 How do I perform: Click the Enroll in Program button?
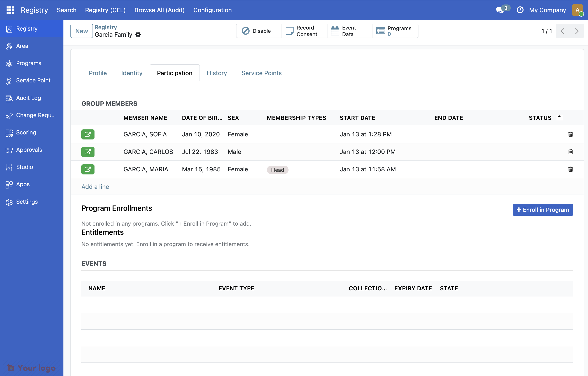pyautogui.click(x=542, y=210)
